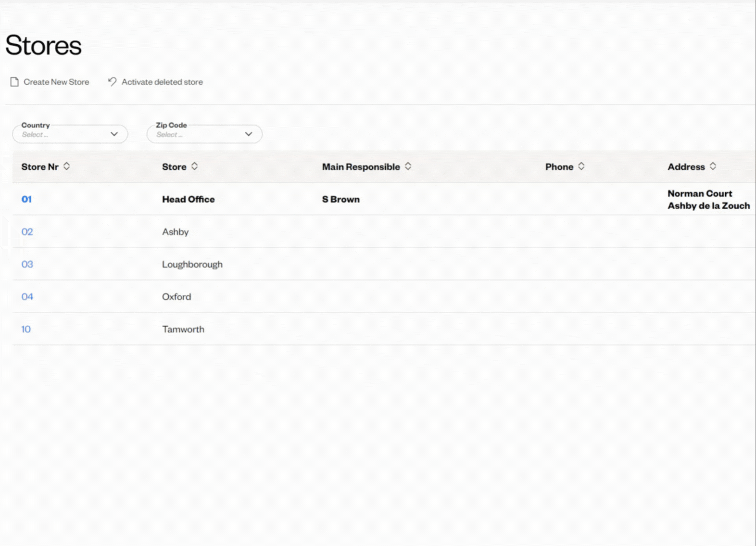Sort by Store column arrows
The height and width of the screenshot is (546, 756).
pos(194,166)
